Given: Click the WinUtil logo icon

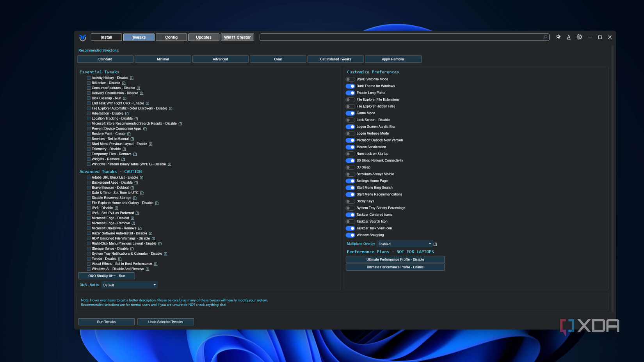Looking at the screenshot, I should pyautogui.click(x=83, y=37).
